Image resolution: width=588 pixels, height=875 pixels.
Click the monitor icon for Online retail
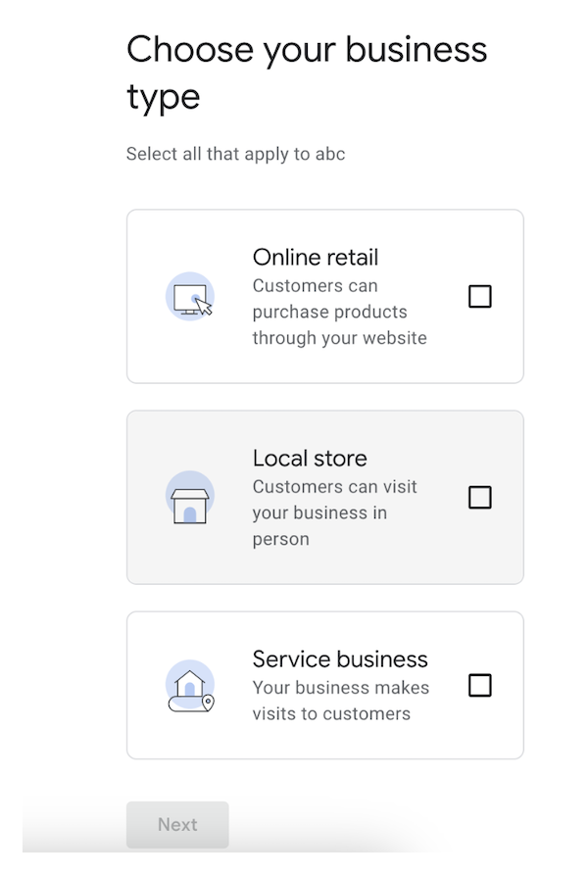tap(190, 297)
